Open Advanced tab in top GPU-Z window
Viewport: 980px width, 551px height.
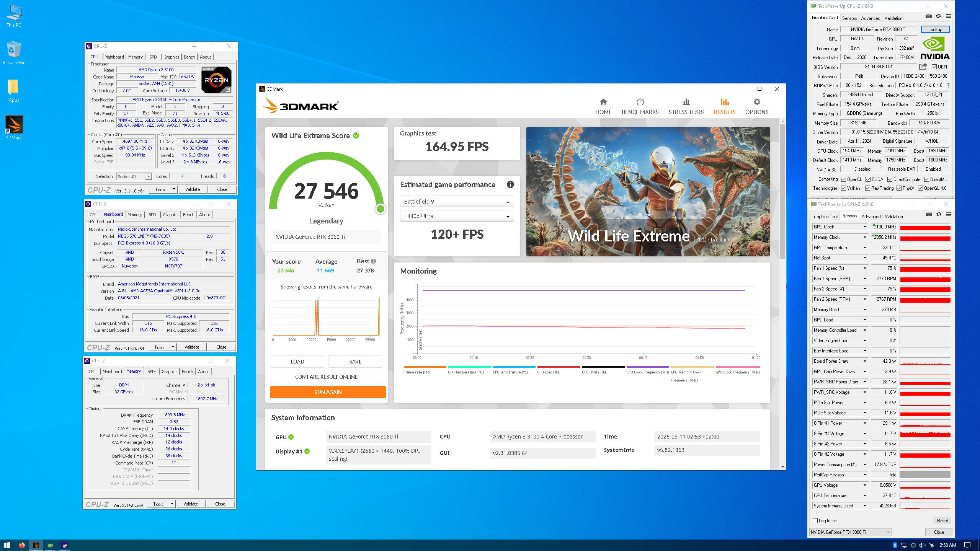[871, 18]
